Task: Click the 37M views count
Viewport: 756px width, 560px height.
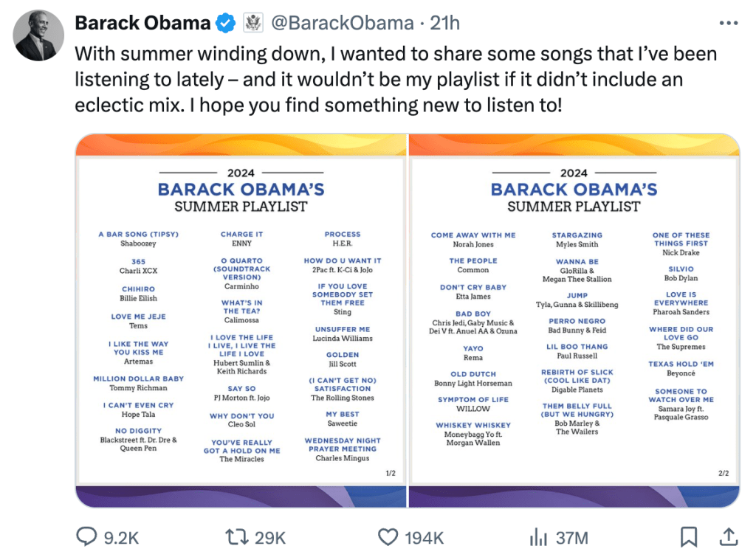Action: tap(571, 539)
